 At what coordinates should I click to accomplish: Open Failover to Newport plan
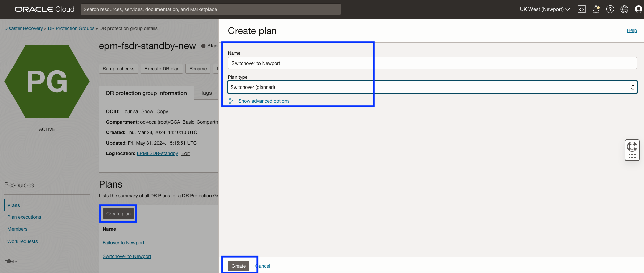124,243
